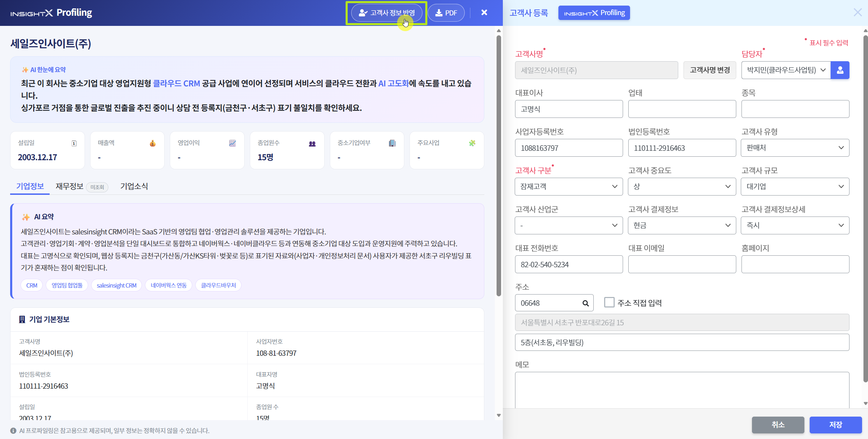This screenshot has height=439, width=868.
Task: Click the 대표 이메일 input field
Action: pos(682,264)
